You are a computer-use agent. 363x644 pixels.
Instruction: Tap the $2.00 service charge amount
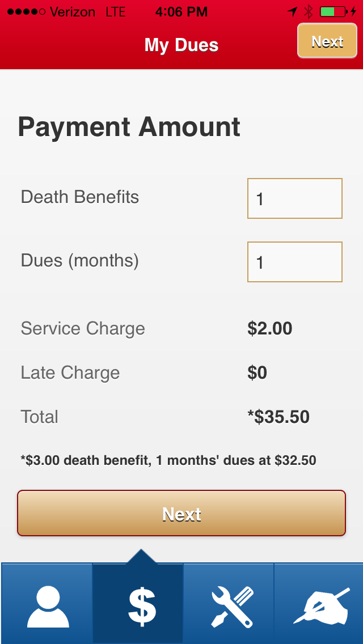270,328
